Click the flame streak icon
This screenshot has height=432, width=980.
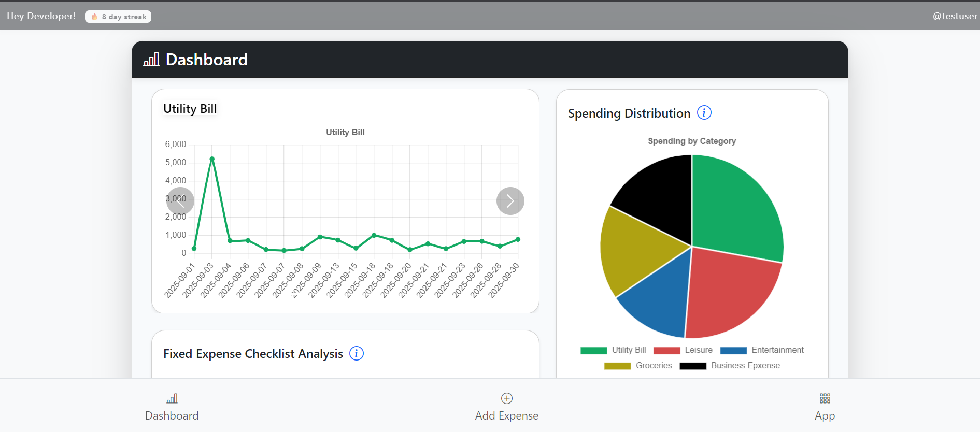tap(94, 17)
